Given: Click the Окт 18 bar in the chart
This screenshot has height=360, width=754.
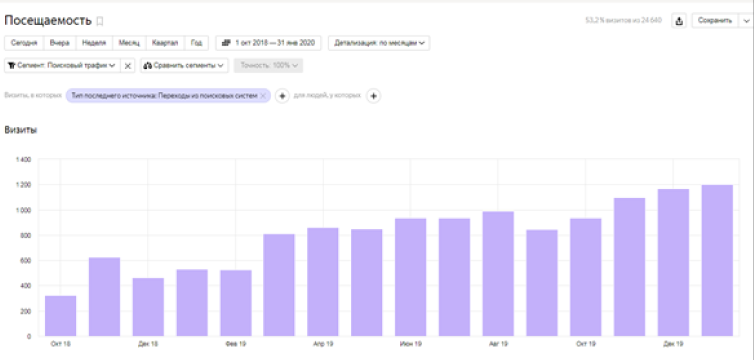Looking at the screenshot, I should click(61, 316).
